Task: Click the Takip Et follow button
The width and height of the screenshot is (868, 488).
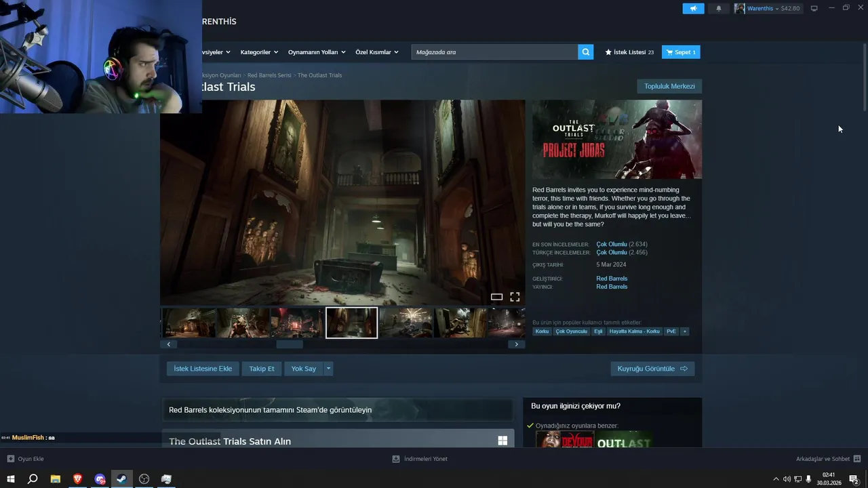Action: tap(262, 369)
